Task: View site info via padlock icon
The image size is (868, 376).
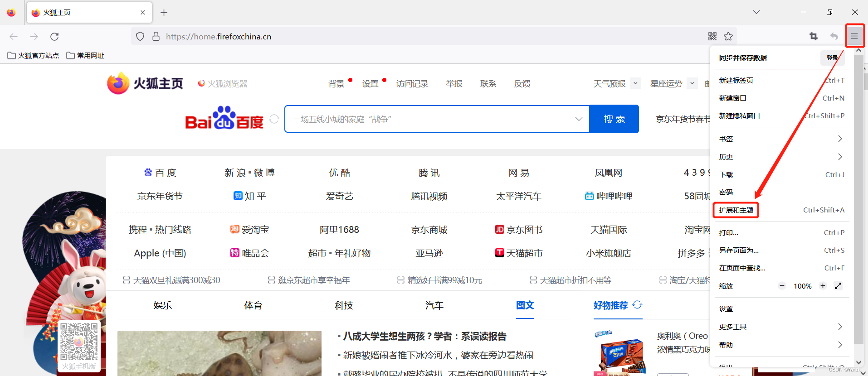Action: 156,36
